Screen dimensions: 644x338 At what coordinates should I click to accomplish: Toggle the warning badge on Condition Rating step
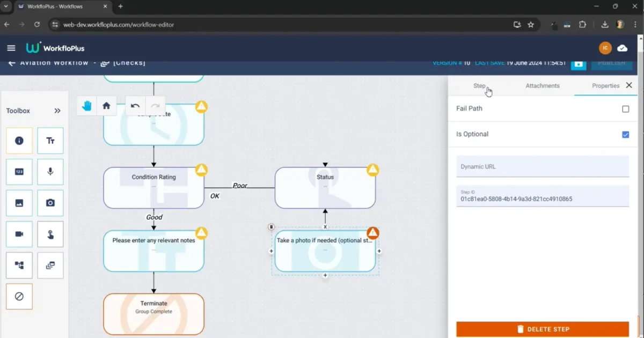[201, 170]
